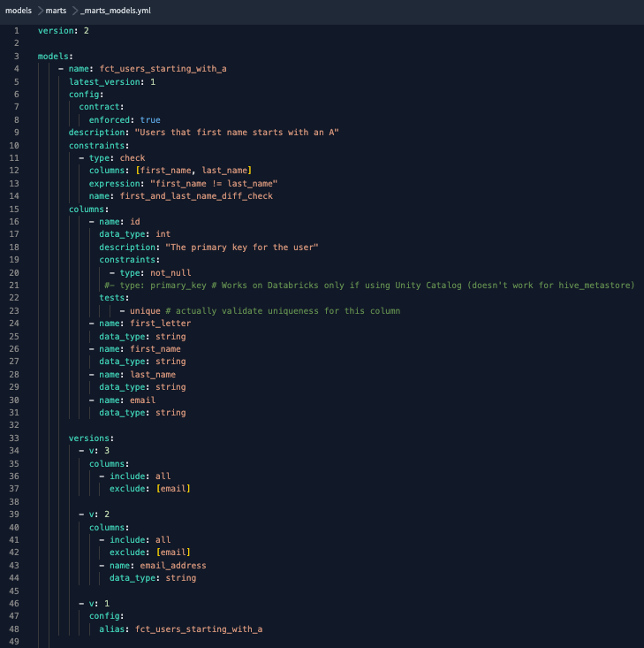Click the 'contract:' key on line 7

pos(102,107)
